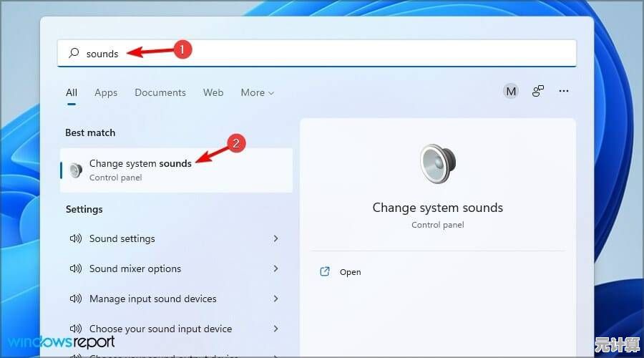The width and height of the screenshot is (644, 358).
Task: Click Open in the preview pane
Action: pos(351,272)
